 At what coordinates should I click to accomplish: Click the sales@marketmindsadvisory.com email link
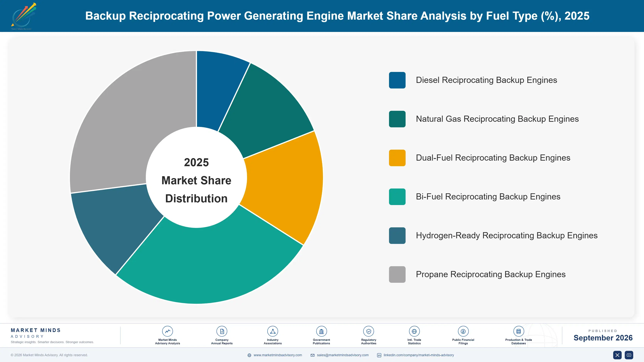point(343,355)
